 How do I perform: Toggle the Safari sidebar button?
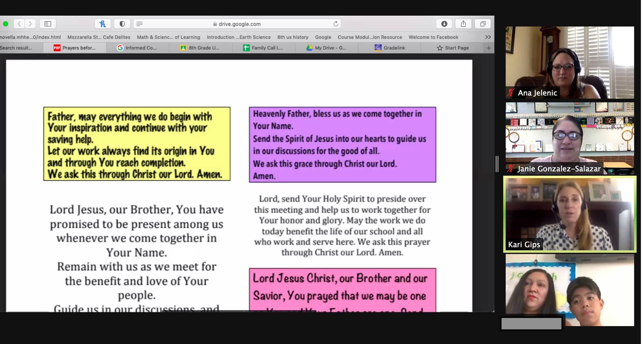(x=48, y=24)
